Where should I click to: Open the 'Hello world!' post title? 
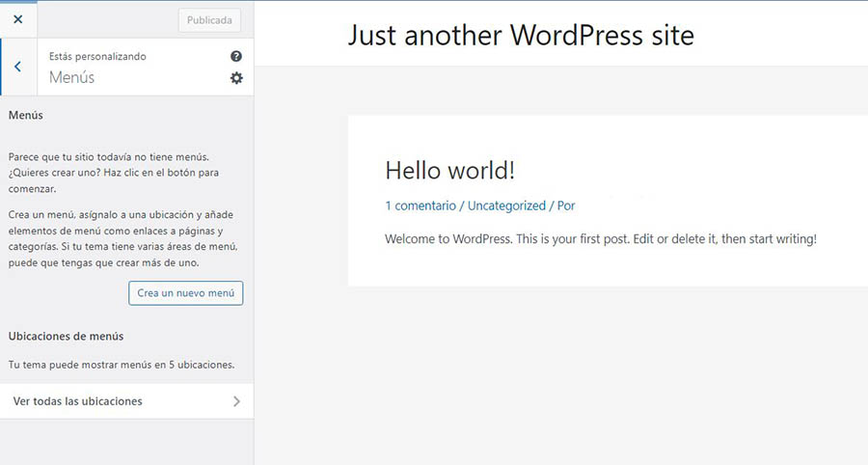click(x=449, y=171)
